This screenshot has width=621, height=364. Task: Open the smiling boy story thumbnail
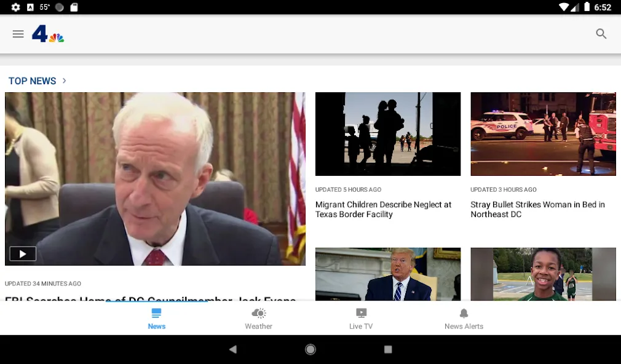[x=543, y=274]
